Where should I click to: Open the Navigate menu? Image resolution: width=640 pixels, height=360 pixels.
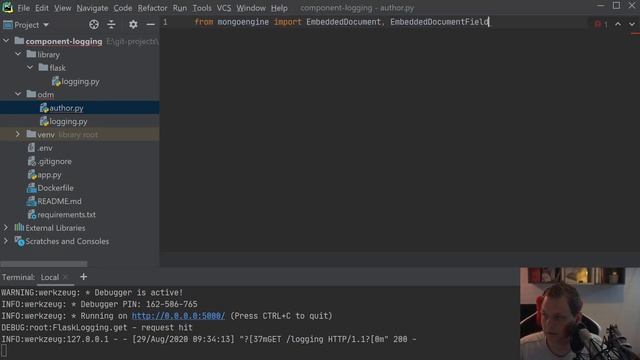[92, 8]
